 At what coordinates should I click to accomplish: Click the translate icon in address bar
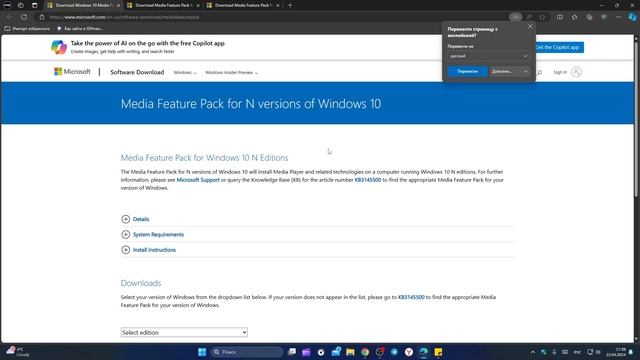[516, 17]
